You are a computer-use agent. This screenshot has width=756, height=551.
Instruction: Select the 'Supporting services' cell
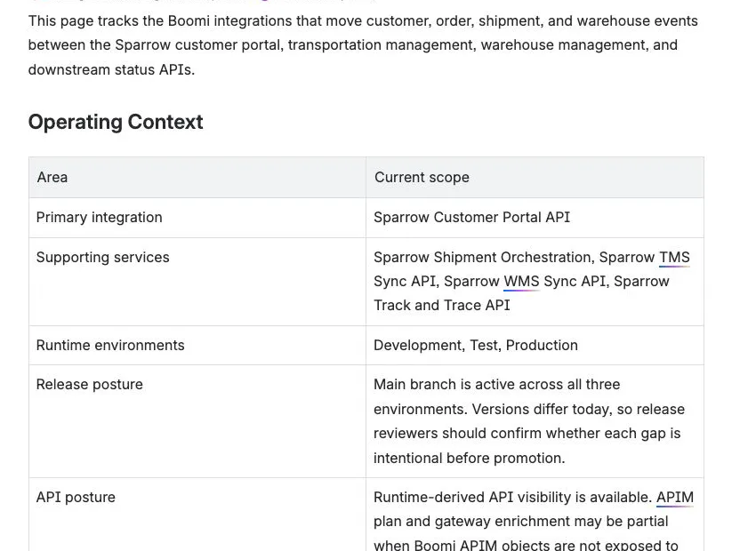click(x=197, y=282)
